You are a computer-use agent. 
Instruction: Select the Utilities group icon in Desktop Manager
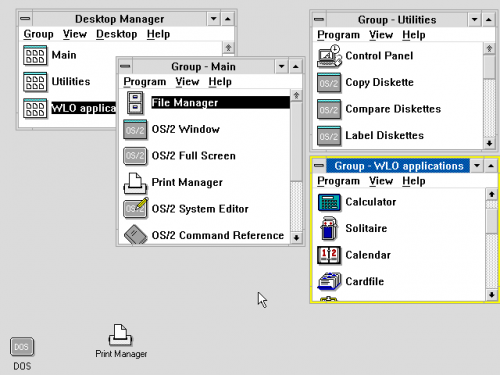[35, 82]
